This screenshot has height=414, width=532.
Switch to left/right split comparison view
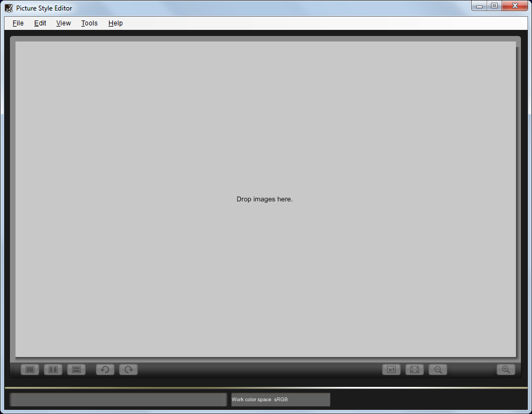pos(53,370)
